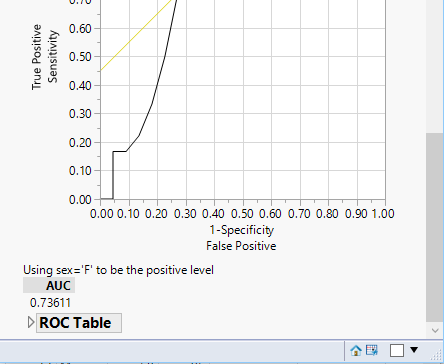Viewport: 444px width, 364px height.
Task: Expand the ROC Table disclosure triangle
Action: [31, 322]
